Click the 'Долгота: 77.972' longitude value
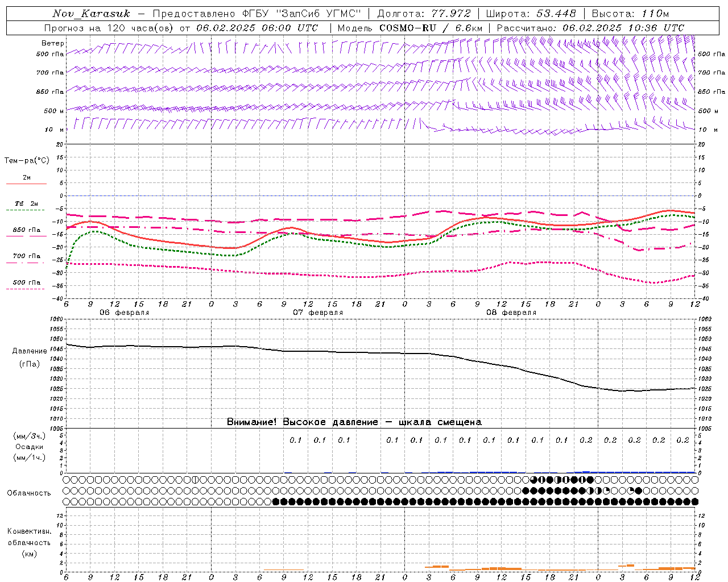Viewport: 728px width, 582px height. pyautogui.click(x=424, y=14)
